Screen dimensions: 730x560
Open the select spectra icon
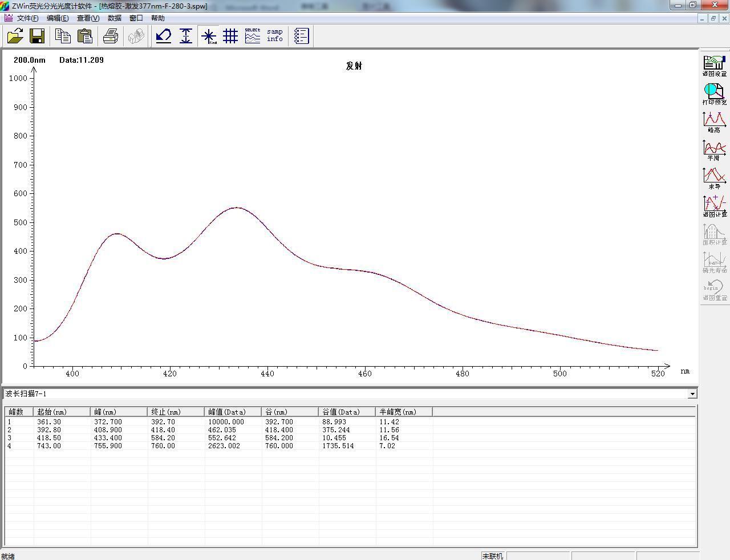253,36
